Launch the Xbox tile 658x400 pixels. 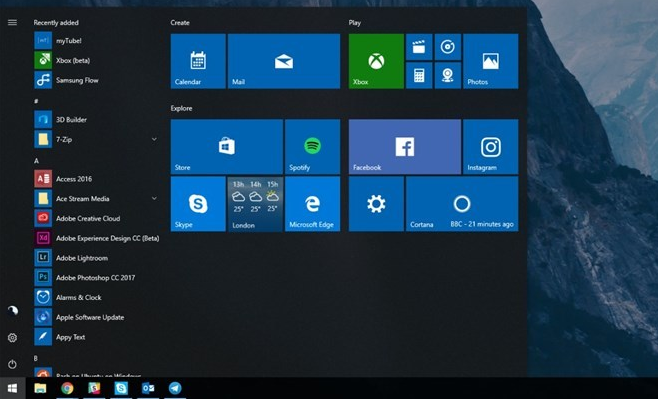click(376, 61)
